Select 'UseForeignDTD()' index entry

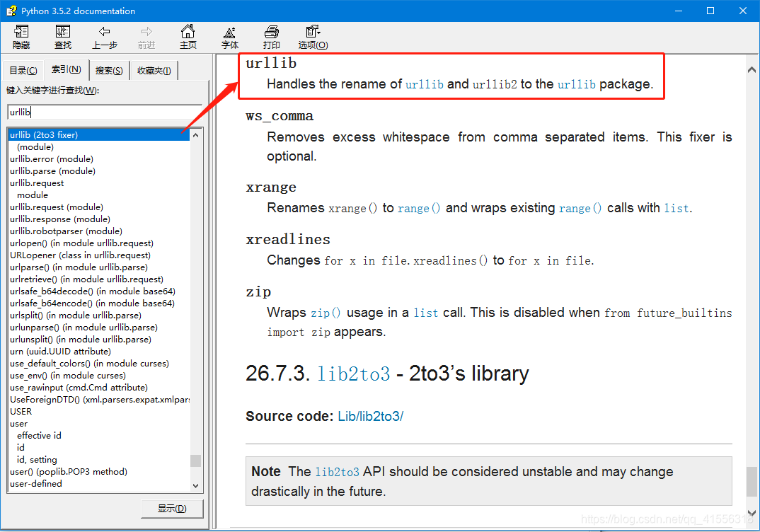click(99, 400)
